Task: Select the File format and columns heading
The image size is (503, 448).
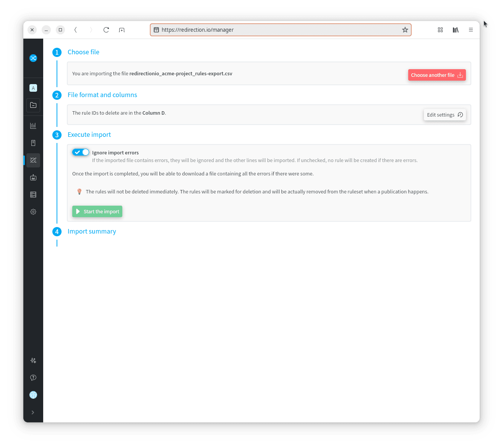Action: tap(102, 95)
